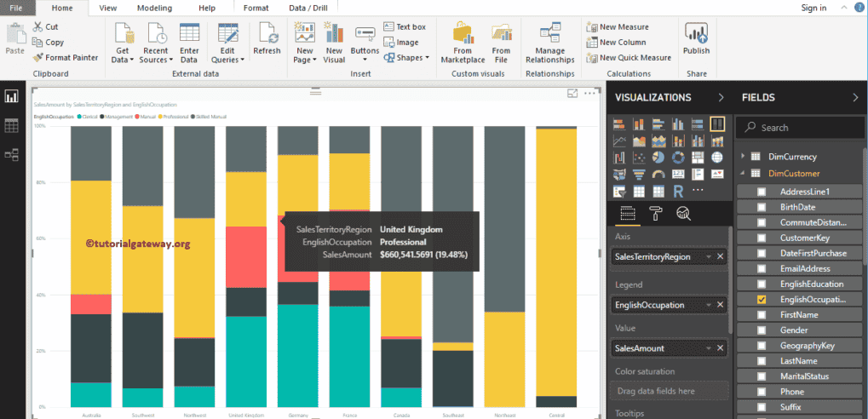
Task: Switch to the Modeling ribbon tab
Action: [x=154, y=8]
